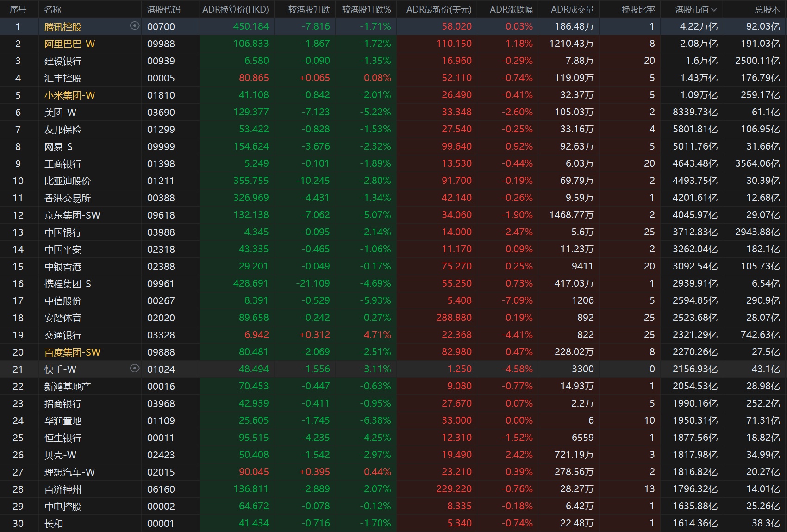Click the circle icon beside 快手-W
The image size is (787, 532).
click(x=135, y=369)
